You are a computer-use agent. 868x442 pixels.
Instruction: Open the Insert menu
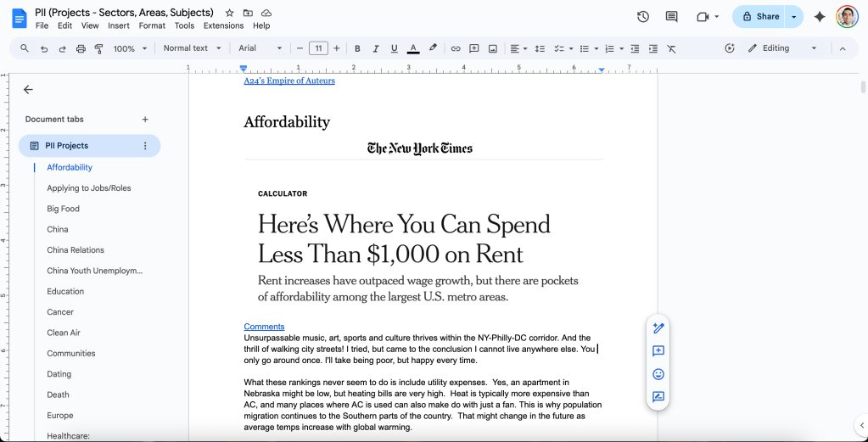119,25
